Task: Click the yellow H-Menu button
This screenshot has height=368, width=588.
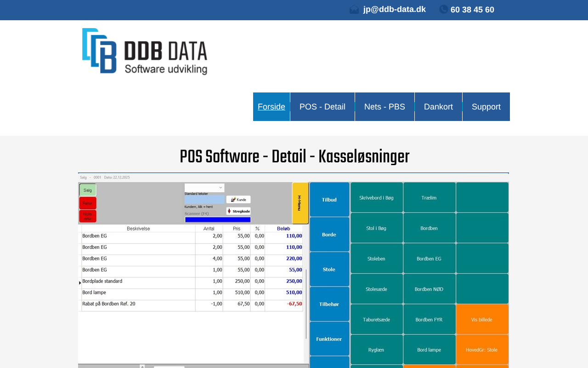Action: 300,203
